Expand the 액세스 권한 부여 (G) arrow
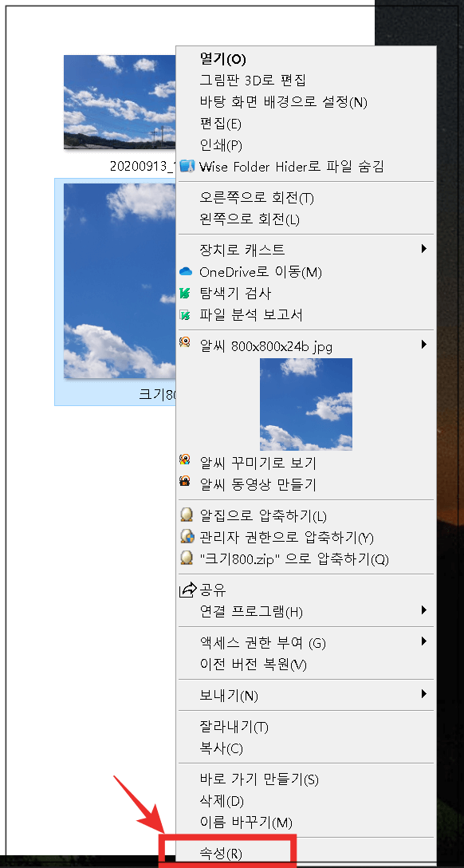464x868 pixels. [x=424, y=641]
